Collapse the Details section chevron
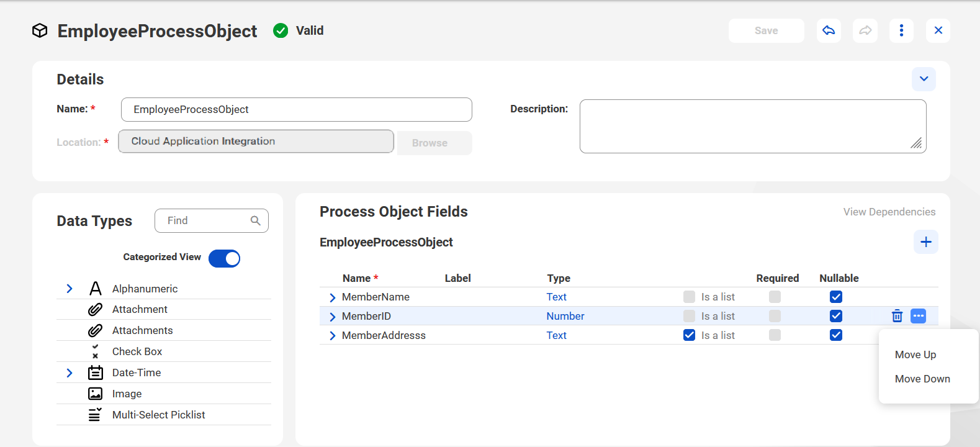Screen dimensions: 980x447 tap(924, 79)
